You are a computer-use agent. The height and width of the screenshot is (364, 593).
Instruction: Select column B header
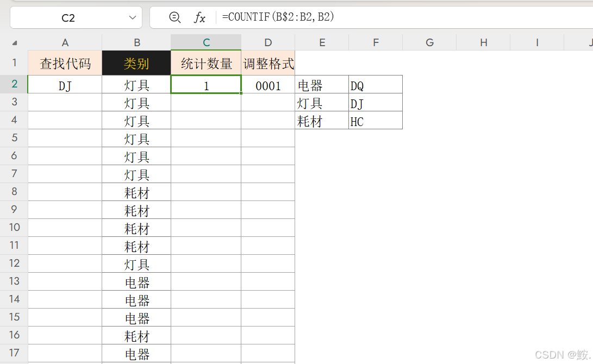click(136, 43)
